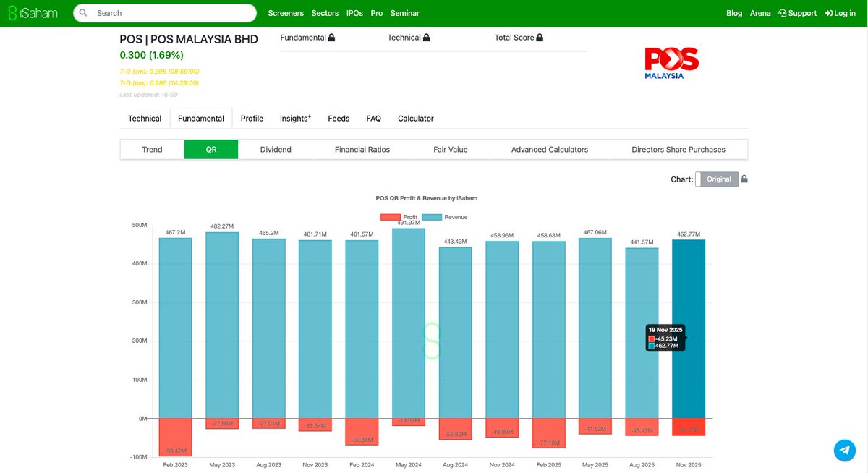The height and width of the screenshot is (473, 868).
Task: Click the 0.300 (1.69%) price text
Action: (151, 55)
